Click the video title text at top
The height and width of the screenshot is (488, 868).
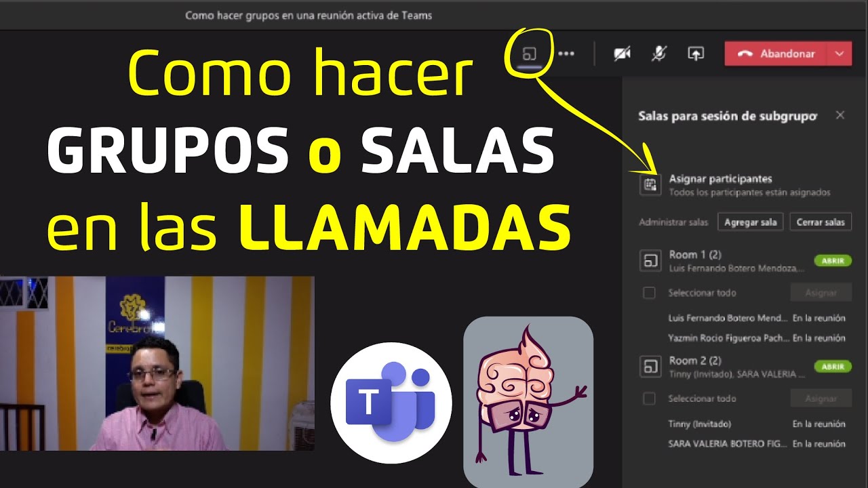coord(309,15)
